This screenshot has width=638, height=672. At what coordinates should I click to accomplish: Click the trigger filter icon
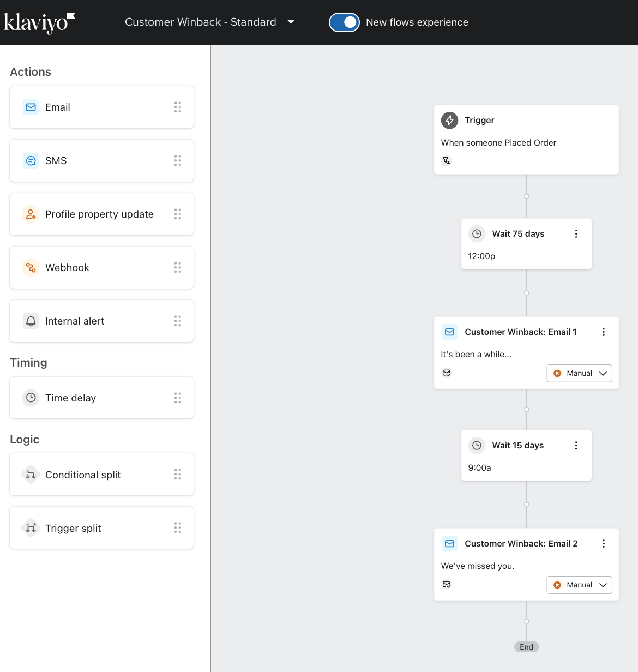tap(447, 160)
